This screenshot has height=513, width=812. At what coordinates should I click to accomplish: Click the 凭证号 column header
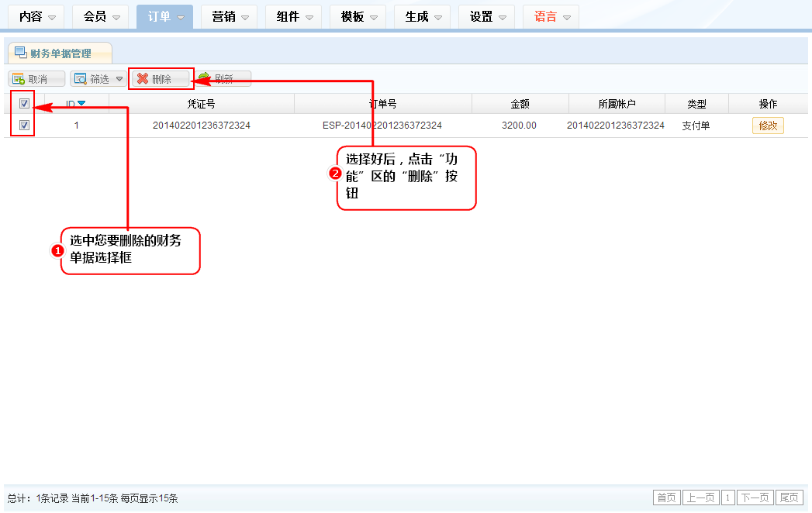[x=201, y=104]
